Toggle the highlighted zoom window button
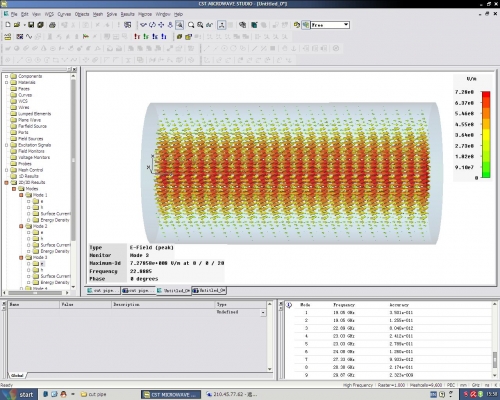Image resolution: width=500 pixels, height=400 pixels. pos(180,25)
